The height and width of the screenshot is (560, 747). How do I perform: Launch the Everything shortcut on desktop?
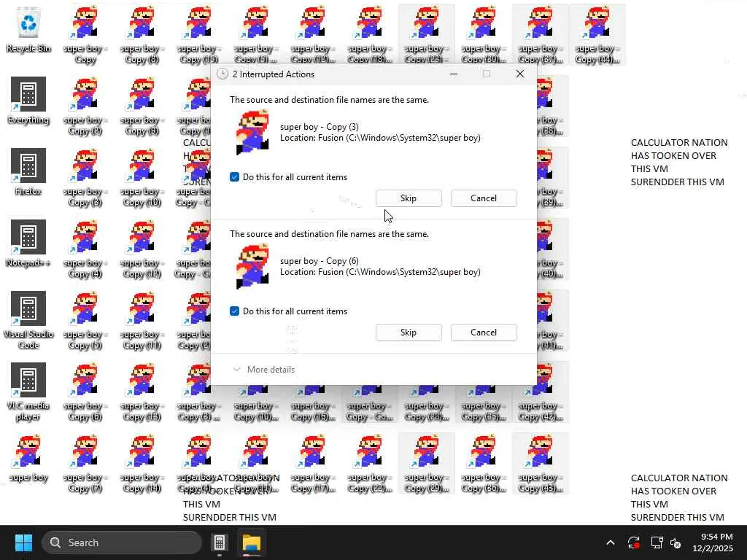coord(28,101)
